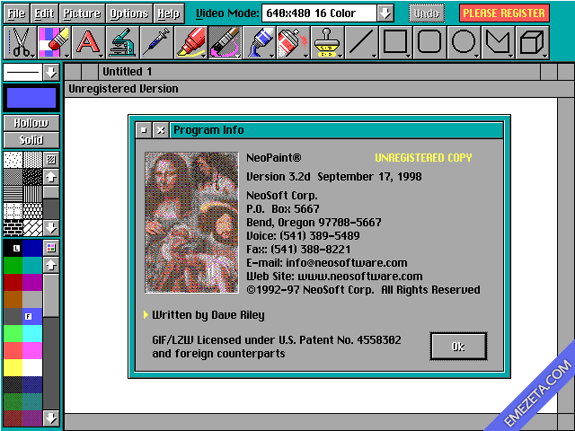Open the Picture menu
Screen dimensions: 575x431
pyautogui.click(x=82, y=14)
